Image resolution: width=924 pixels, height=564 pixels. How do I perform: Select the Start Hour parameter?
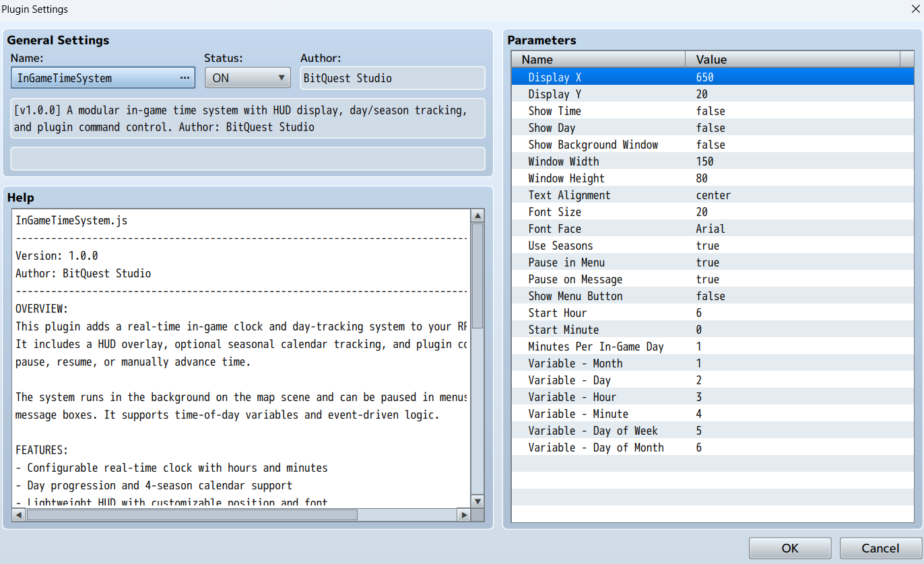point(713,313)
